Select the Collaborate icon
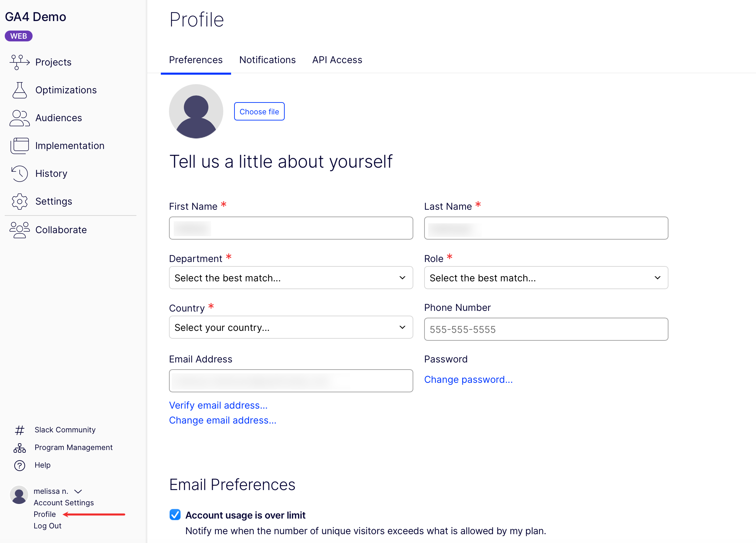This screenshot has width=756, height=543. coord(19,229)
